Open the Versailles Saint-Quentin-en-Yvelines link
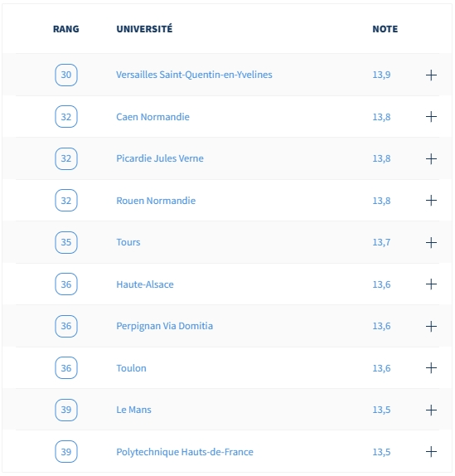 194,75
